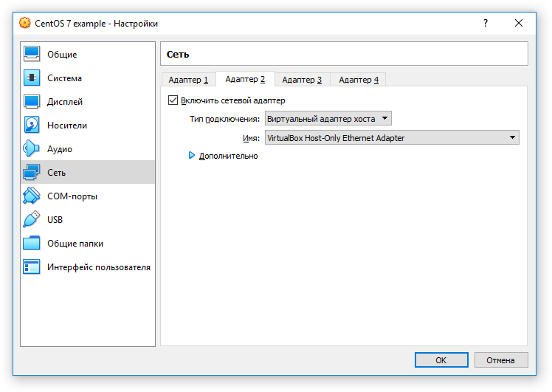Switch to the Адаптер 3 tab
The height and width of the screenshot is (392, 552).
pos(302,80)
